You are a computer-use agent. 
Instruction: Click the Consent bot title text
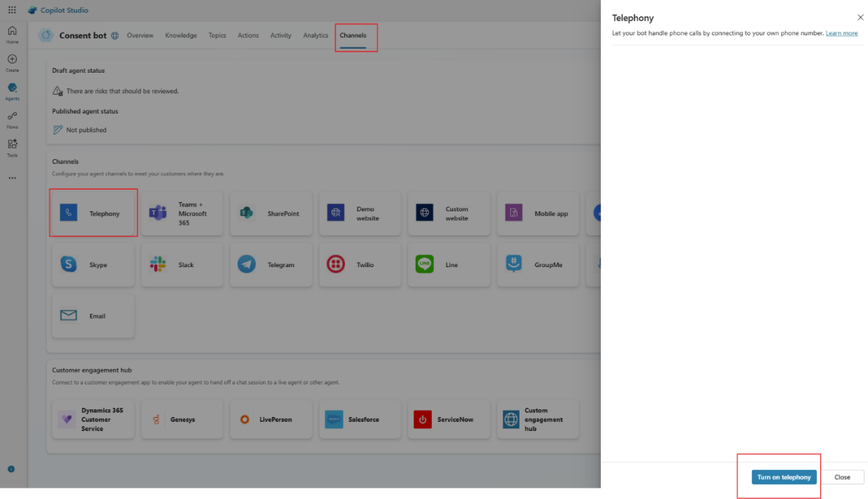pos(83,35)
